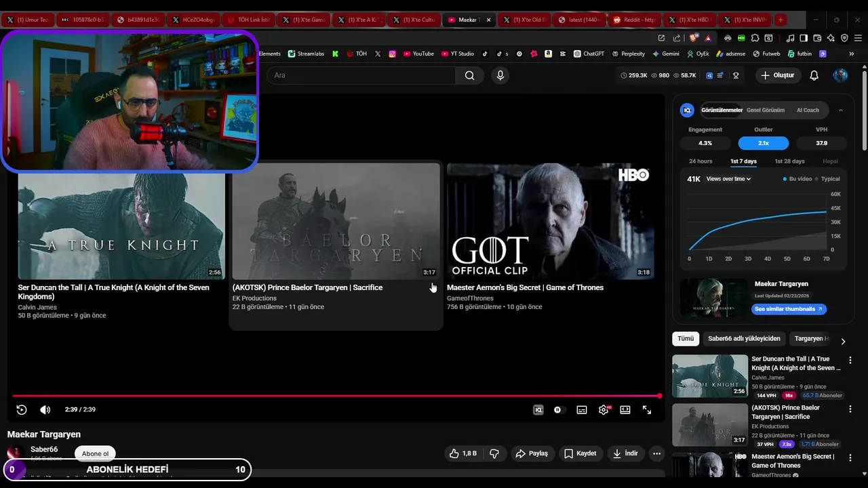The width and height of the screenshot is (868, 488).
Task: Switch to the Görüntülenmeler tab
Action: (722, 110)
